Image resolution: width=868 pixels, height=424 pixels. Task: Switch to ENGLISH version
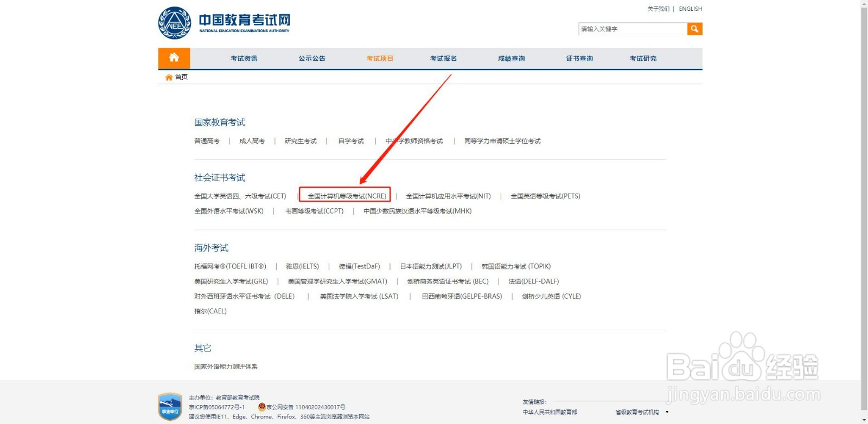(x=691, y=9)
